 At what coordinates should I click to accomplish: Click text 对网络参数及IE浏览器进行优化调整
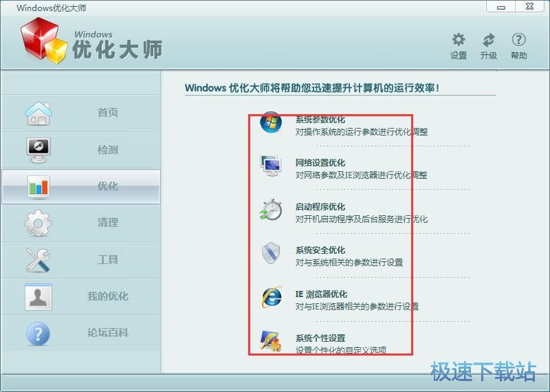coord(362,175)
